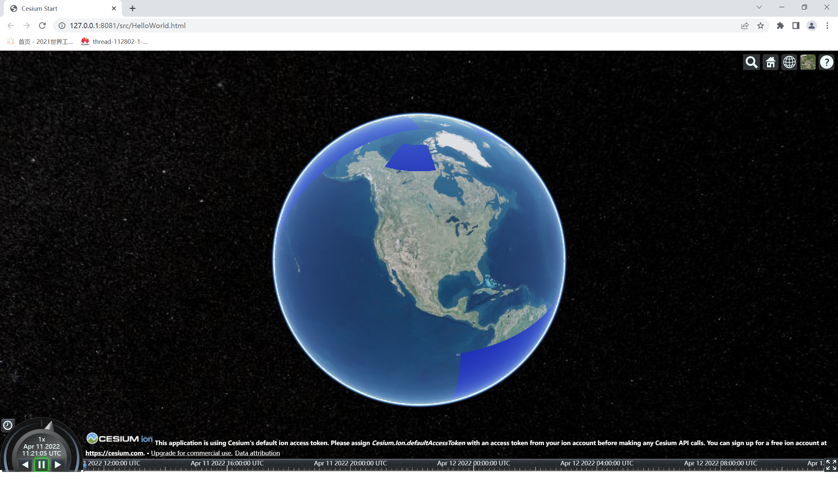838x504 pixels.
Task: Open a new browser tab
Action: click(x=133, y=9)
